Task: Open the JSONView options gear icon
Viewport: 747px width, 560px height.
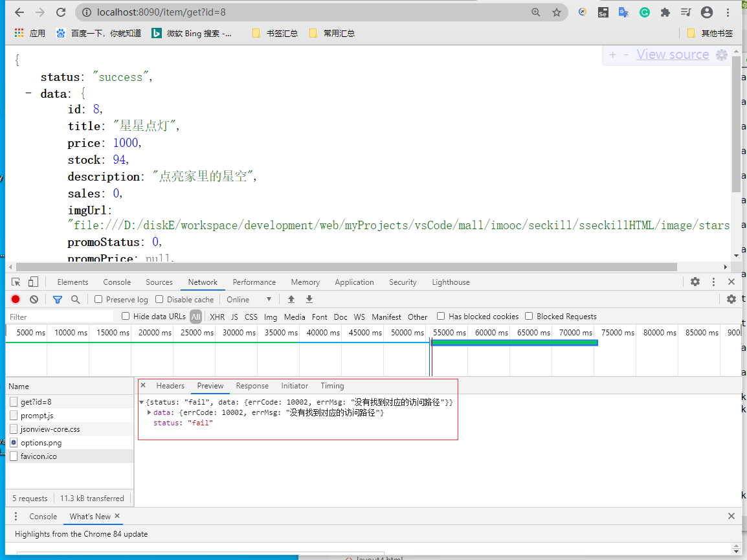Action: 722,55
